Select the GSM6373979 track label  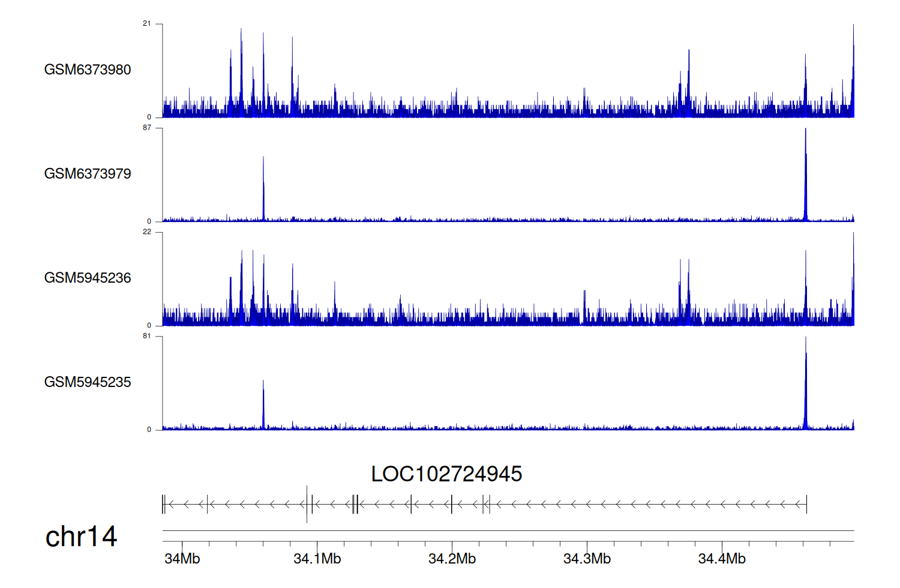tap(88, 174)
